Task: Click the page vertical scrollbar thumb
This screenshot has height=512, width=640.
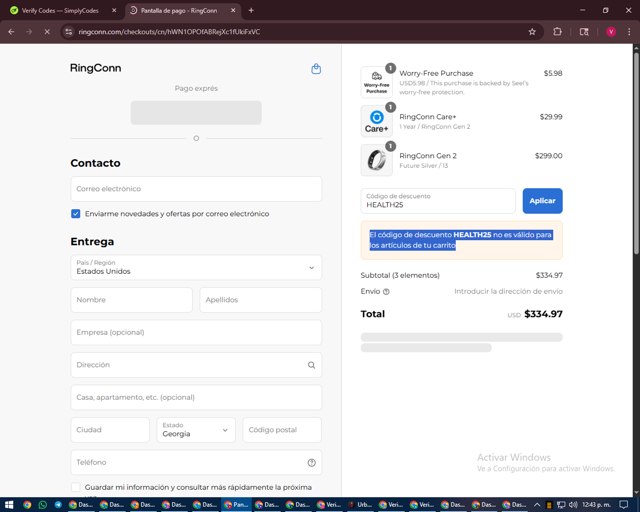Action: (636, 153)
